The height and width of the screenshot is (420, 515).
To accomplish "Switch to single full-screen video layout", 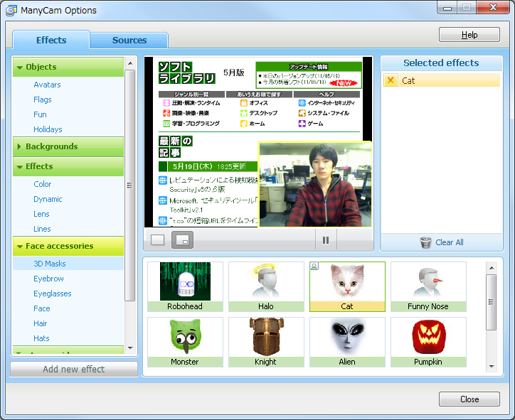I will [x=158, y=240].
